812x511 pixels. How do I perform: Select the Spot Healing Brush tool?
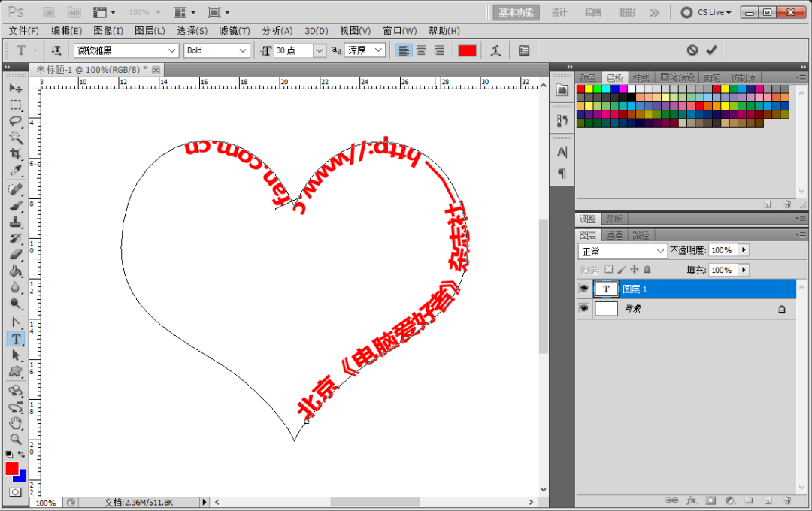pyautogui.click(x=16, y=189)
